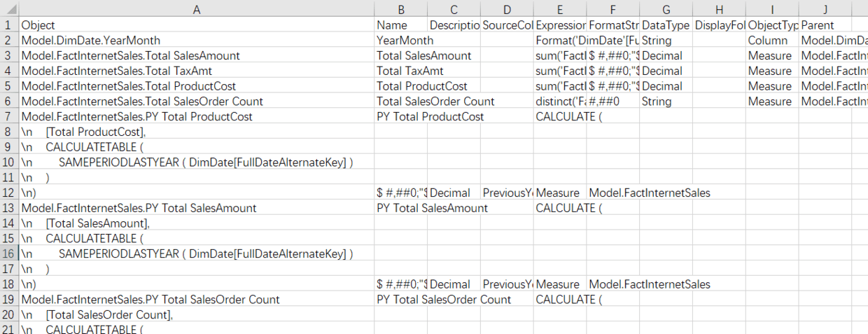Select column H header
868x334 pixels.
(719, 8)
